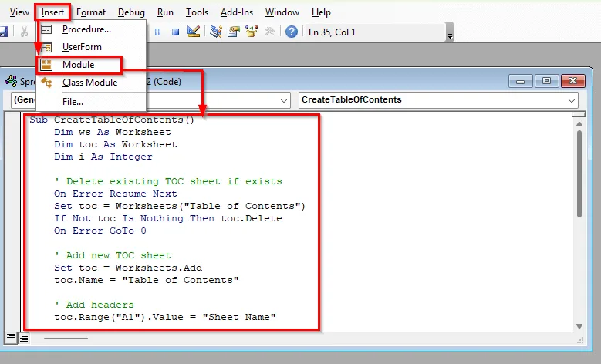This screenshot has width=601, height=364.
Task: Open the Format menu
Action: pyautogui.click(x=91, y=12)
